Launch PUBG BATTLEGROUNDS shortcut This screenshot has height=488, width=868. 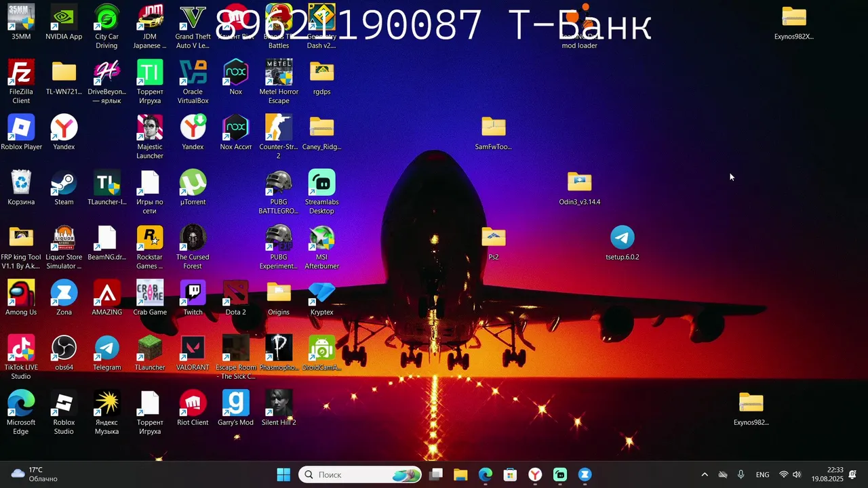[279, 192]
